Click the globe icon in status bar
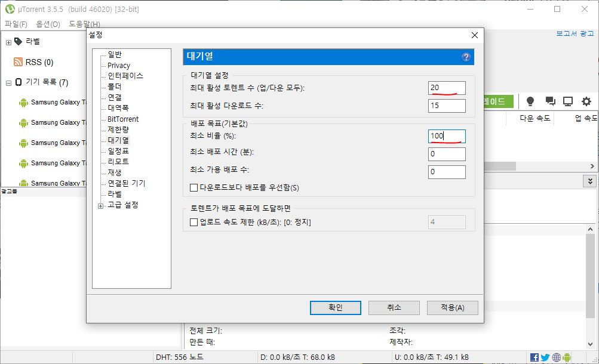Viewport: 599px width, 364px height. pos(556,357)
